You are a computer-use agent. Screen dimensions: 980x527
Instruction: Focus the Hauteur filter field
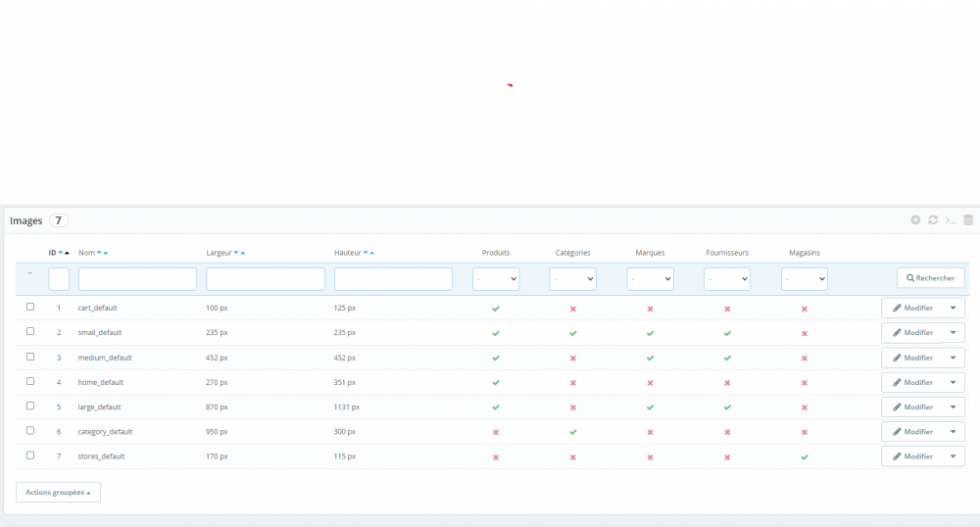(393, 279)
